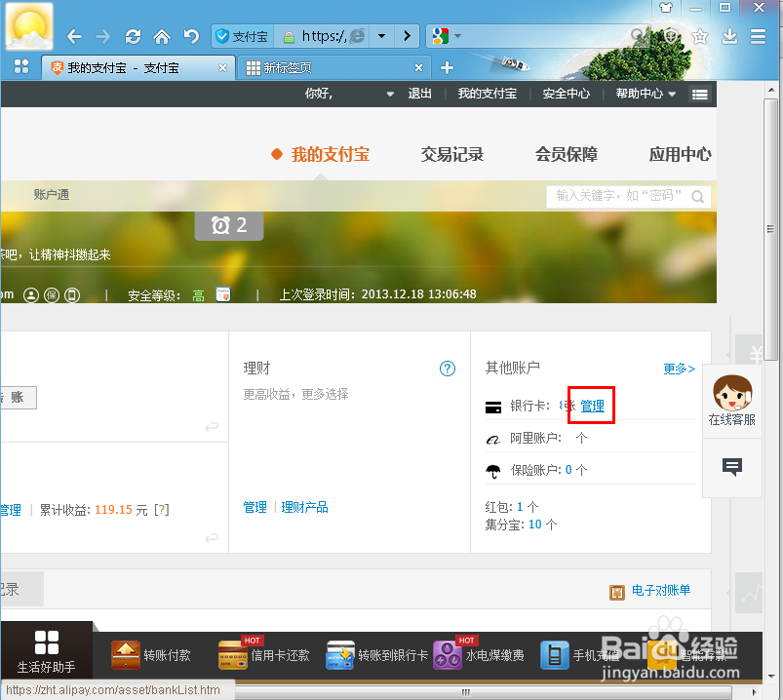Expand the 帮助中心 dropdown
Viewport: 783px width, 700px height.
click(x=646, y=94)
